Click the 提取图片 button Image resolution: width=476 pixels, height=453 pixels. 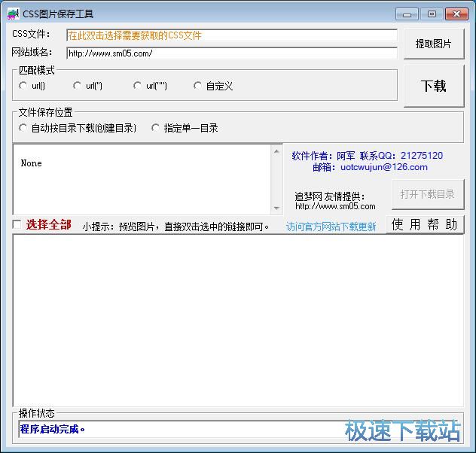(x=434, y=44)
